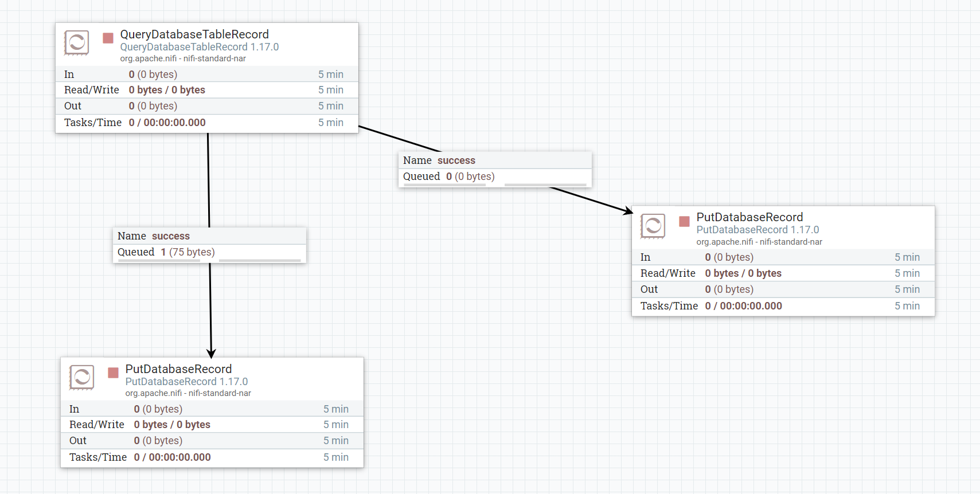Click the red stopped square on the right-hand PutDatabaseRecord

click(684, 221)
